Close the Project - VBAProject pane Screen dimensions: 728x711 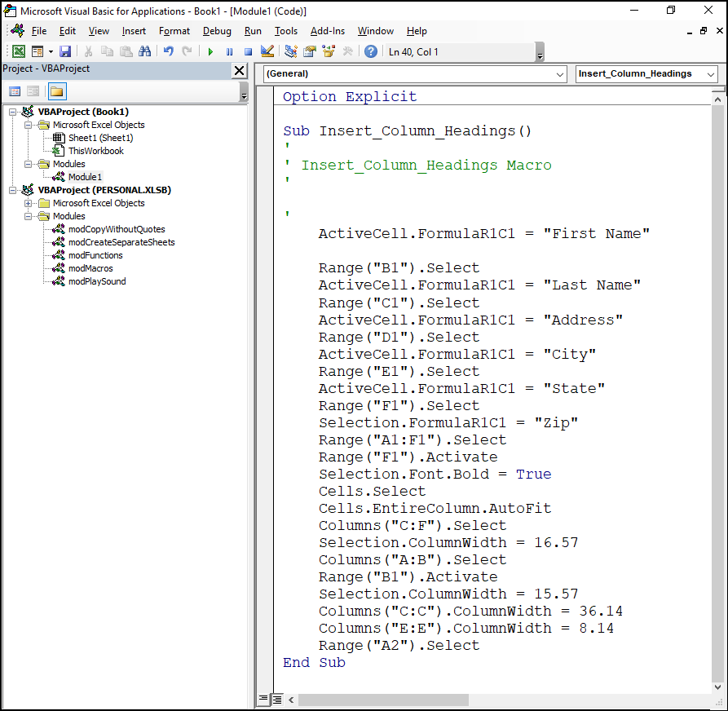point(239,71)
